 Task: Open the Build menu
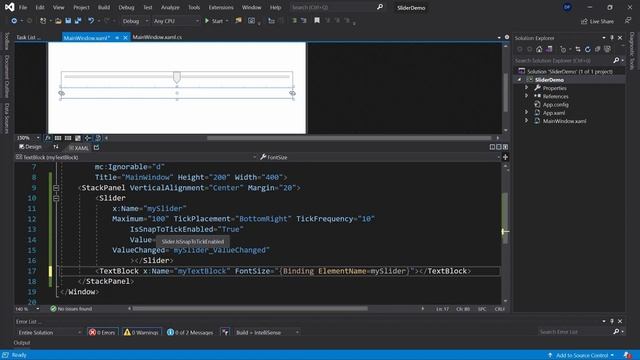point(104,7)
